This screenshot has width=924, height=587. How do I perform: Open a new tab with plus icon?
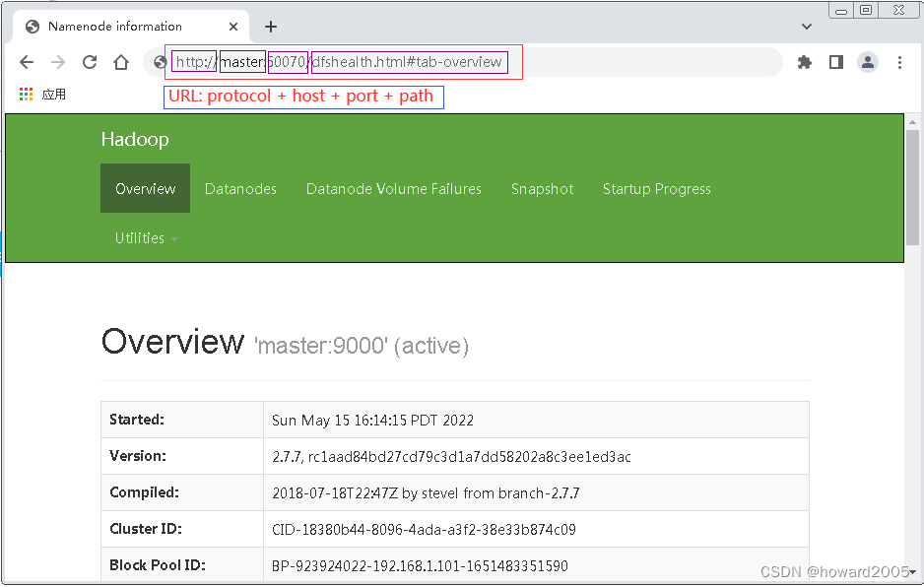[x=271, y=27]
